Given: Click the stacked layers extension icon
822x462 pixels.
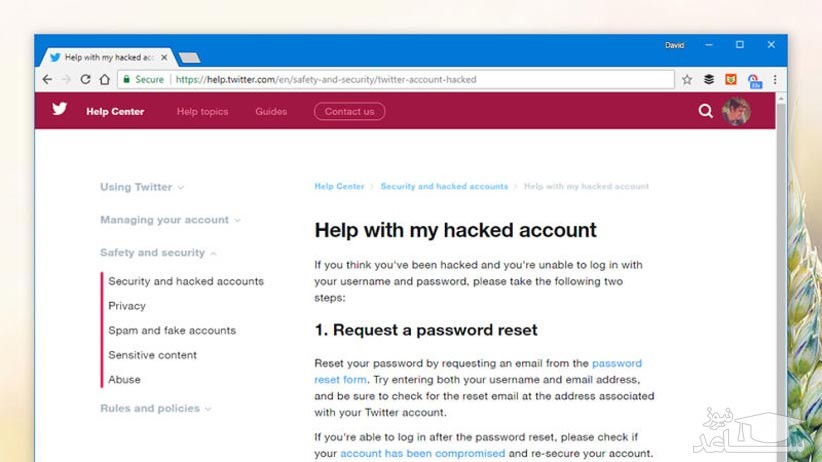Looking at the screenshot, I should pyautogui.click(x=709, y=80).
